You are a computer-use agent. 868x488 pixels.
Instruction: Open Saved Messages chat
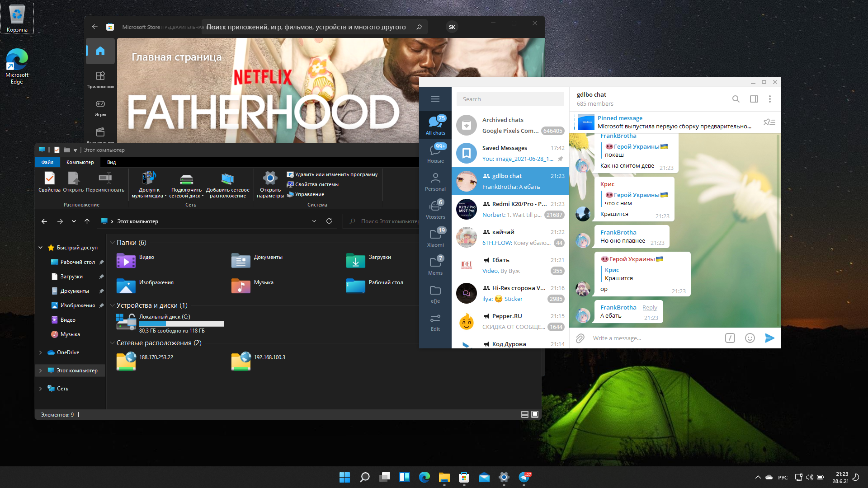[510, 153]
